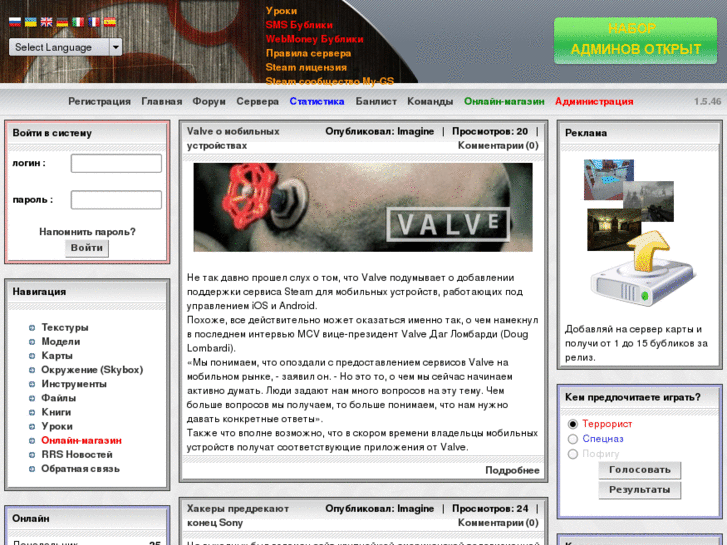Open Обратная связь in navigation
Image resolution: width=727 pixels, height=545 pixels.
(x=81, y=468)
